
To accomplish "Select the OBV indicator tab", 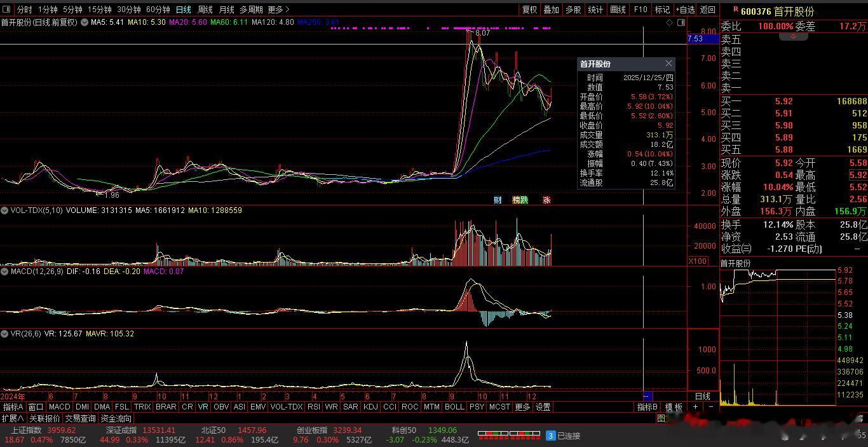I will (x=220, y=407).
